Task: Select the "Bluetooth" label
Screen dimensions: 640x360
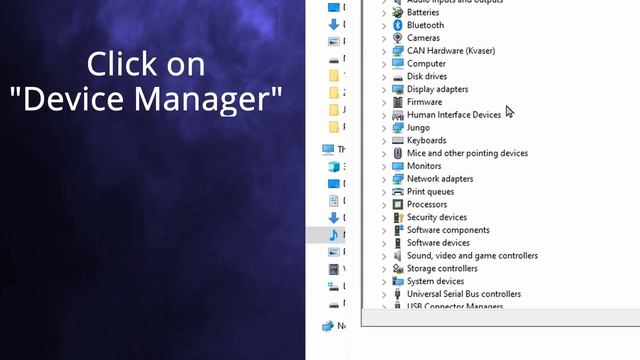Action: click(425, 25)
